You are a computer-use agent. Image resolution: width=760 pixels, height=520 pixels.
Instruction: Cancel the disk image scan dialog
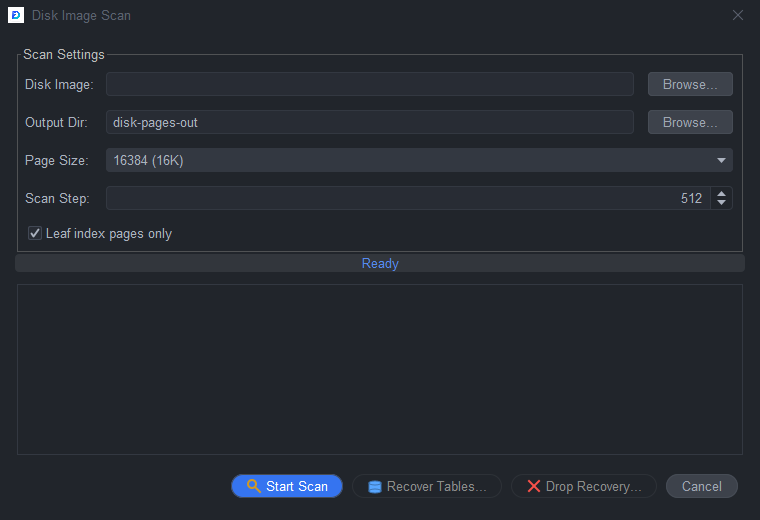[x=702, y=486]
